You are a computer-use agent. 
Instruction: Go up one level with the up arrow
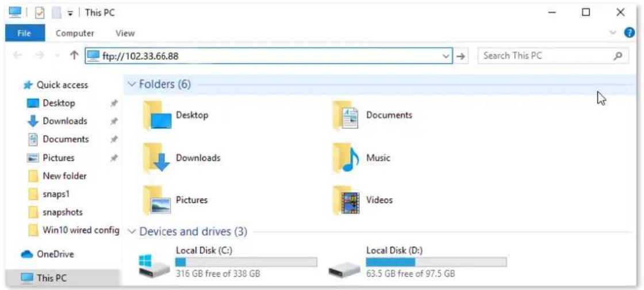point(74,56)
